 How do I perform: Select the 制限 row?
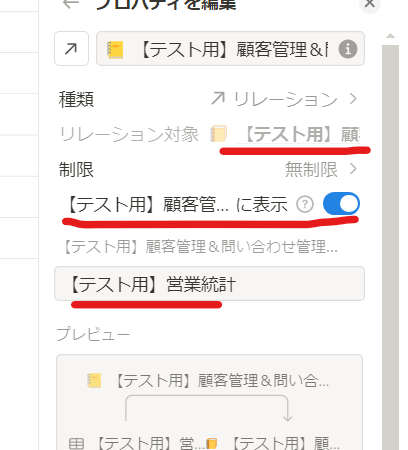tap(209, 169)
